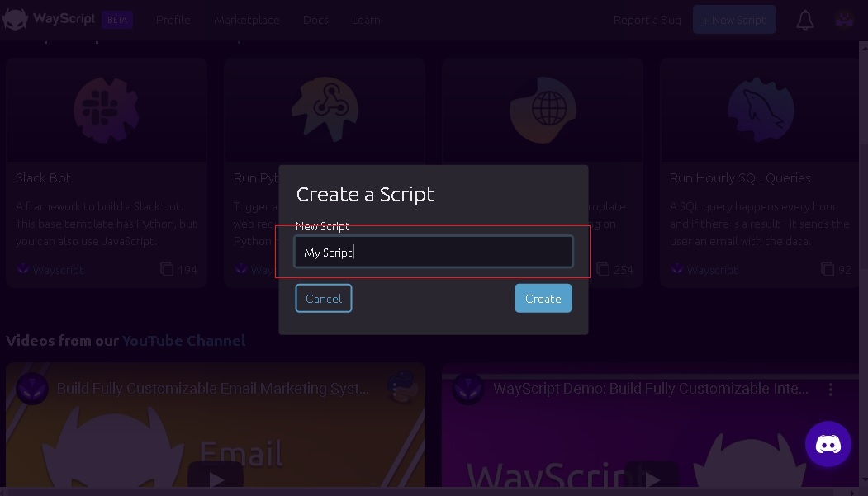This screenshot has width=868, height=496.
Task: Open the user avatar menu
Action: pyautogui.click(x=844, y=19)
